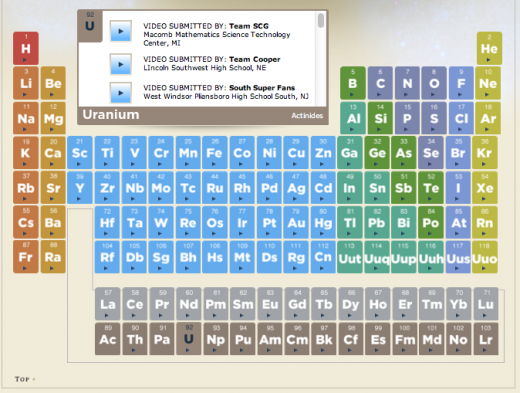
Task: Click the Plutonium (Pu) tile
Action: (x=243, y=339)
